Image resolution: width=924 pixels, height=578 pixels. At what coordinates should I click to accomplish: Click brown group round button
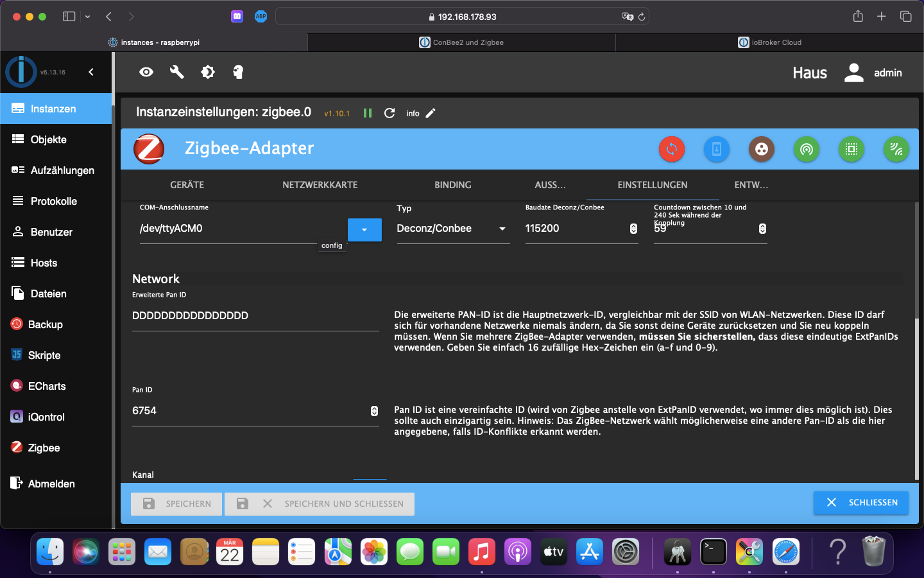(x=762, y=149)
